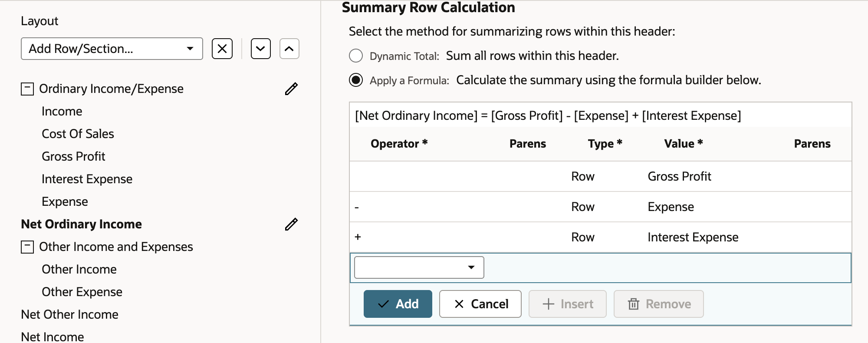Move row down with chevron-down icon

tap(261, 49)
